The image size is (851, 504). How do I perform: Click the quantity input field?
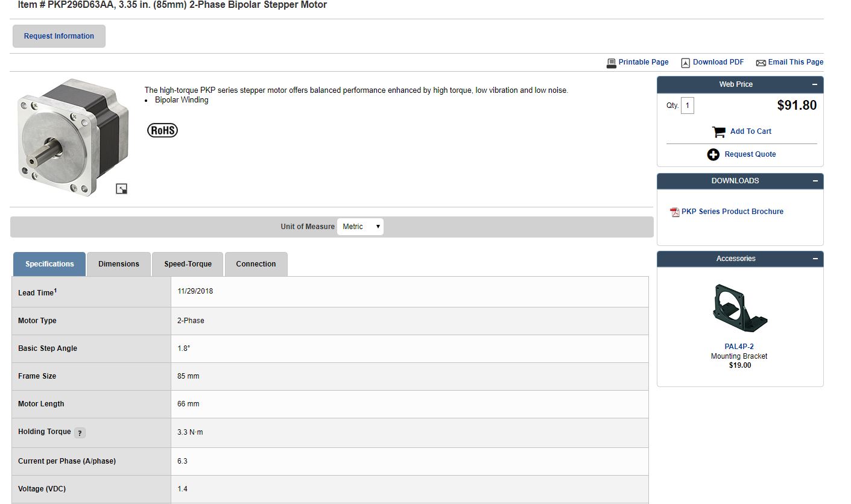point(688,106)
